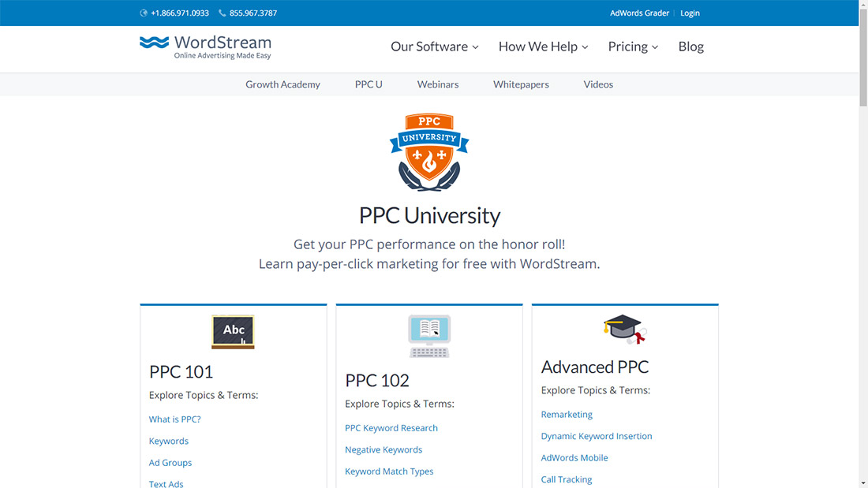Open the PPC Keyword Research link
The height and width of the screenshot is (488, 868).
click(391, 428)
